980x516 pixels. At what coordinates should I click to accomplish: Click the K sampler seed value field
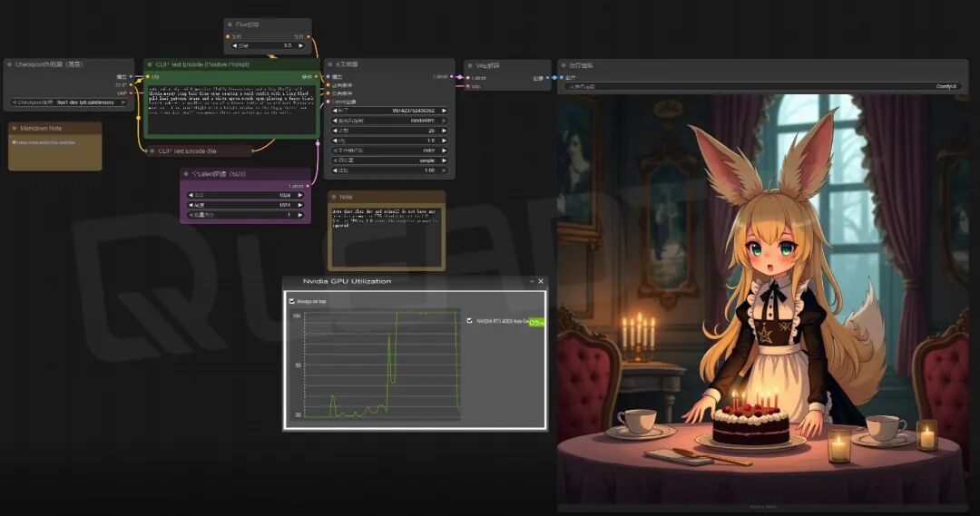click(x=389, y=111)
